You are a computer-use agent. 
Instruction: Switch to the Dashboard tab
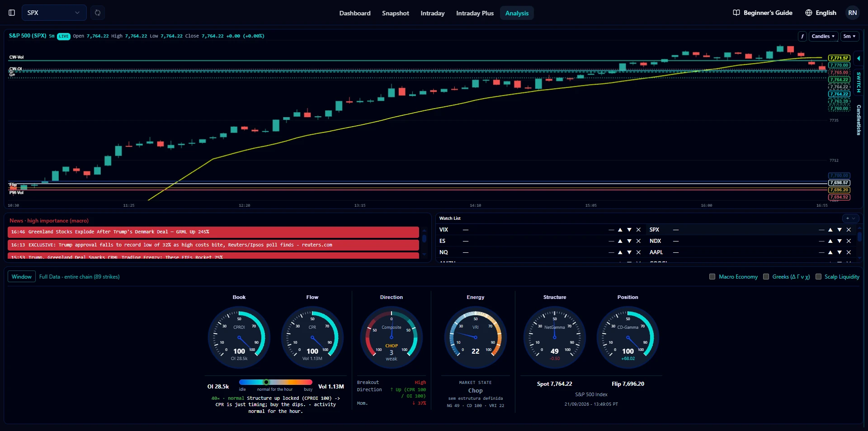[355, 13]
